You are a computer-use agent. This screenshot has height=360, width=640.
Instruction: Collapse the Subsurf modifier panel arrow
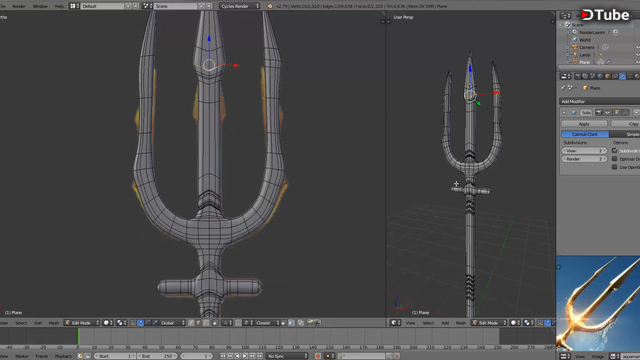564,112
